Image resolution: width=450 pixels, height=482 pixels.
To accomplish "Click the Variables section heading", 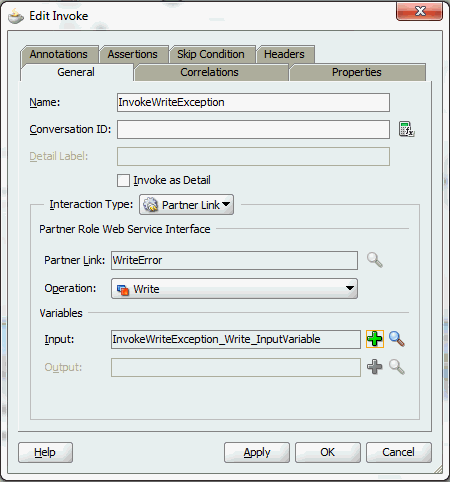I will pyautogui.click(x=61, y=313).
